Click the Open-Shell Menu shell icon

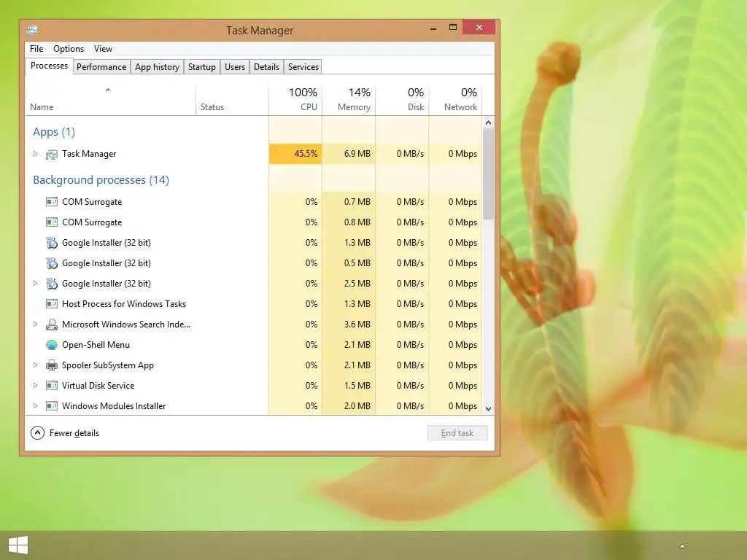[52, 345]
